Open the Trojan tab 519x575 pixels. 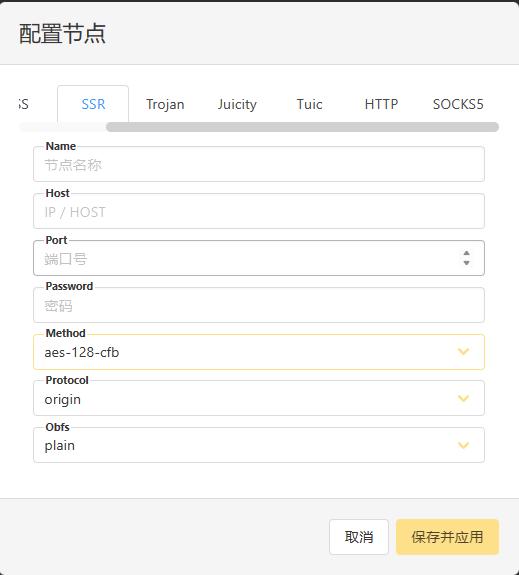tap(165, 104)
